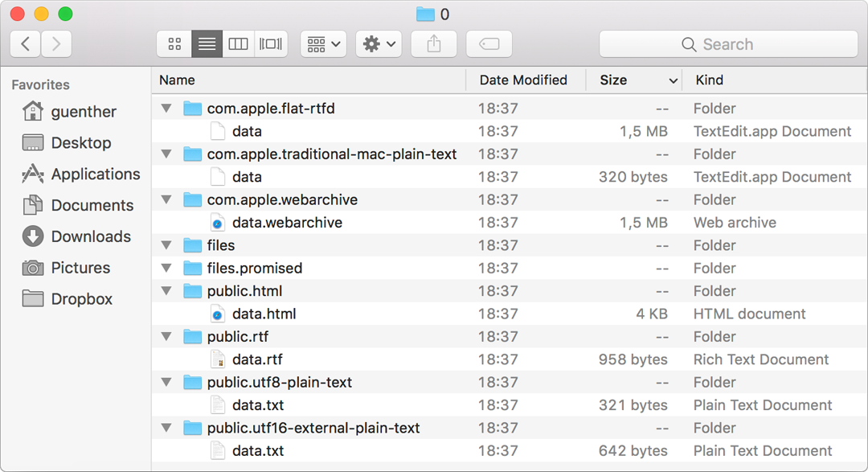Go back with the left arrow button
The width and height of the screenshot is (868, 472).
coord(25,43)
